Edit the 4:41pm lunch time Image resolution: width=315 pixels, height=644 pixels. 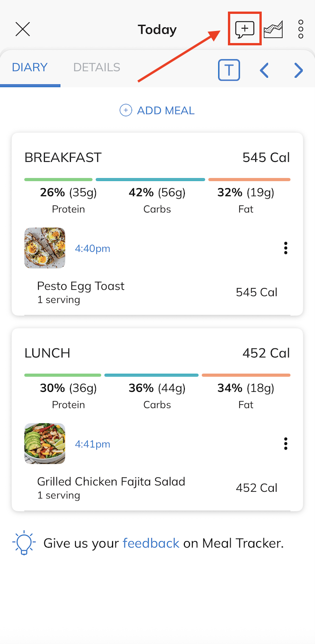click(x=93, y=444)
